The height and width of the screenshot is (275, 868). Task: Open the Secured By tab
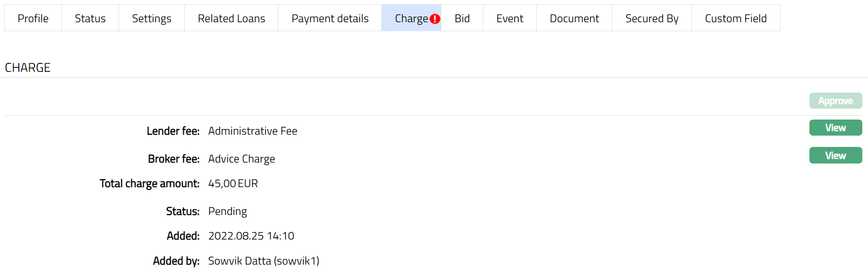[652, 18]
